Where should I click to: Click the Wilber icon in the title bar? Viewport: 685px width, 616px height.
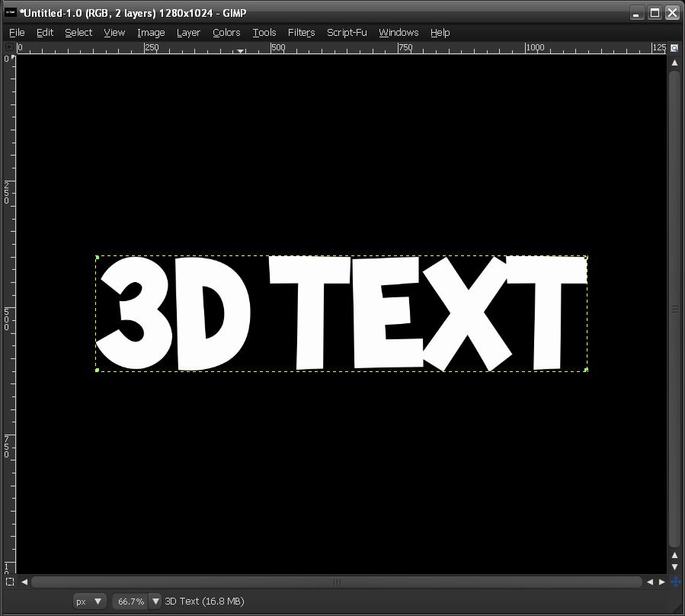click(x=10, y=12)
